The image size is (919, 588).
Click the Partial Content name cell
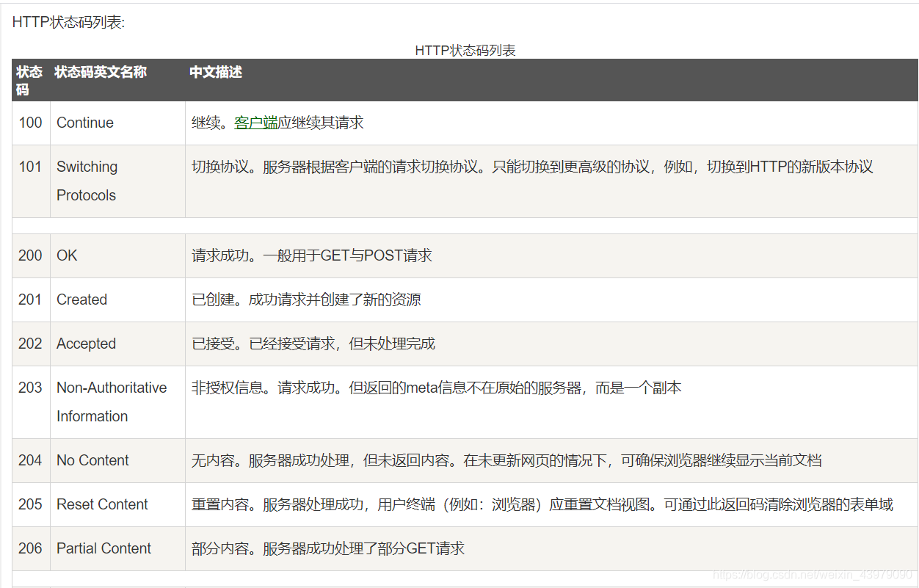[x=117, y=548]
